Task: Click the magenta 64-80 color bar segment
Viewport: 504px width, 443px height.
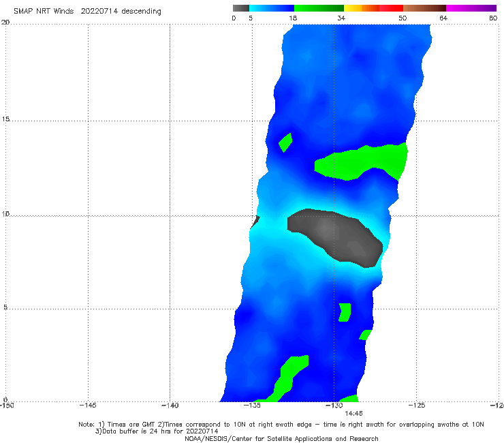Action: pos(471,8)
